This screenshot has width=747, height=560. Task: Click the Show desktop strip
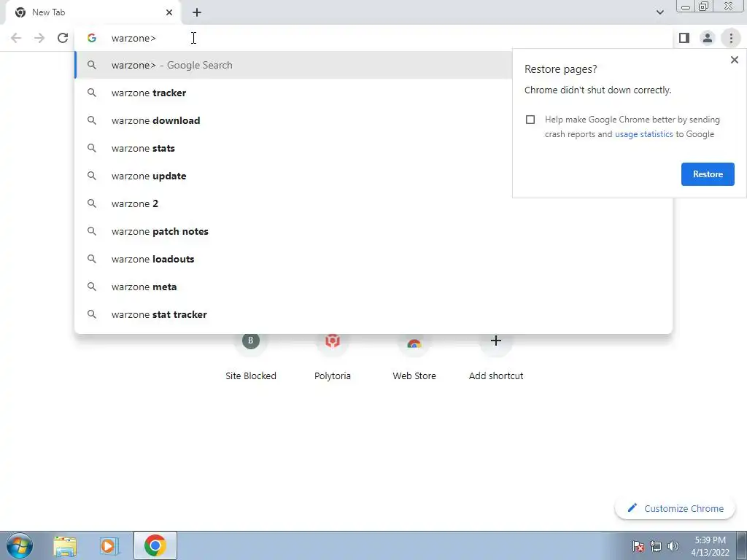click(x=742, y=545)
